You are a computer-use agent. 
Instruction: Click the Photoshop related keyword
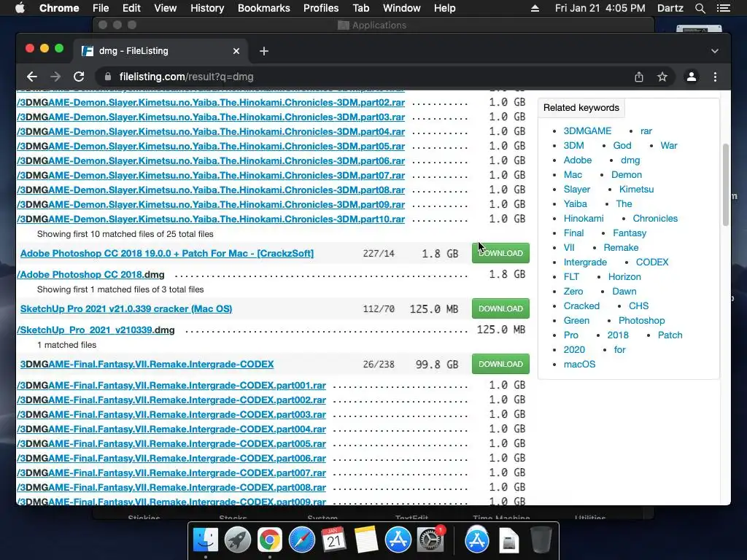click(641, 321)
